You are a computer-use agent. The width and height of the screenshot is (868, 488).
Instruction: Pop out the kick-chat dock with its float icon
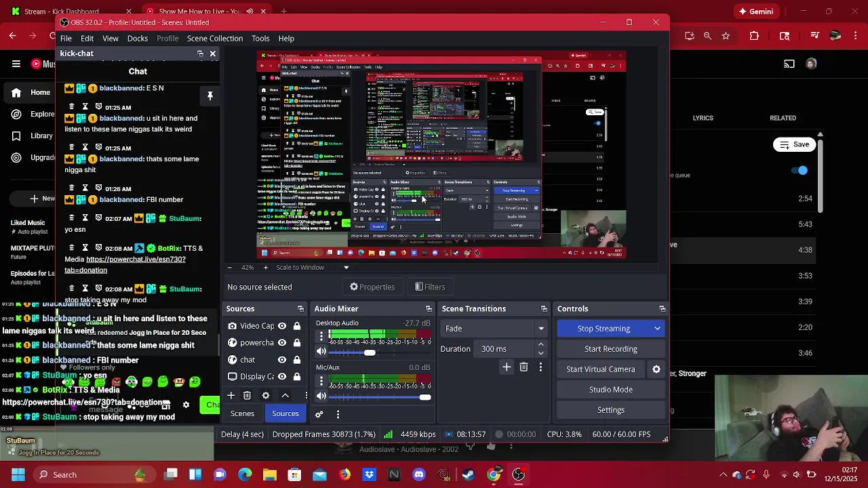(x=200, y=54)
